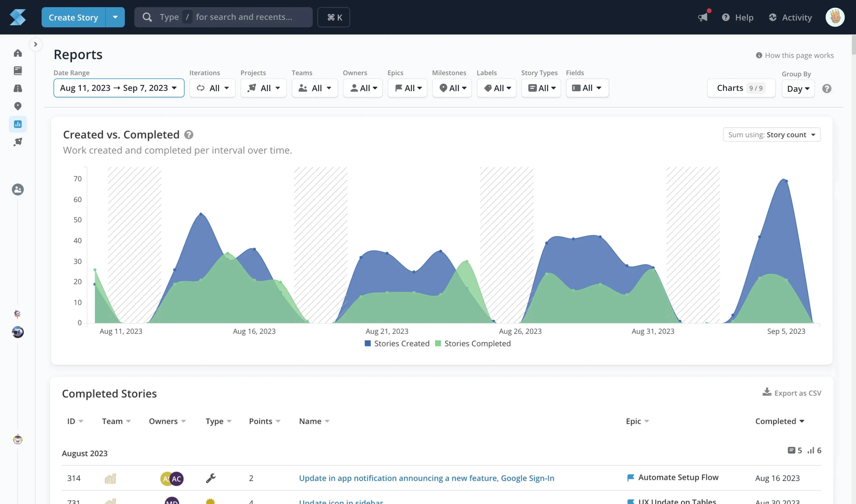Click the help icon beside Created vs. Completed
This screenshot has width=856, height=504.
(x=189, y=135)
